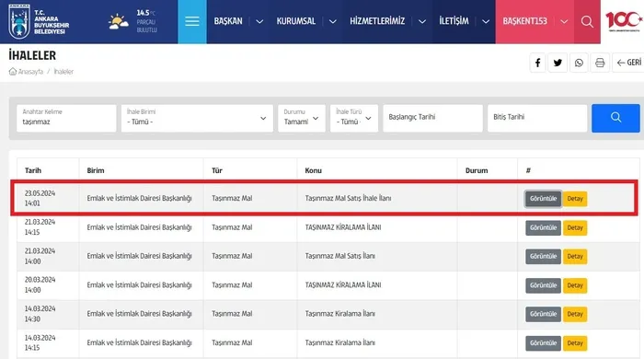
Task: Click Birim column header
Action: [x=96, y=170]
